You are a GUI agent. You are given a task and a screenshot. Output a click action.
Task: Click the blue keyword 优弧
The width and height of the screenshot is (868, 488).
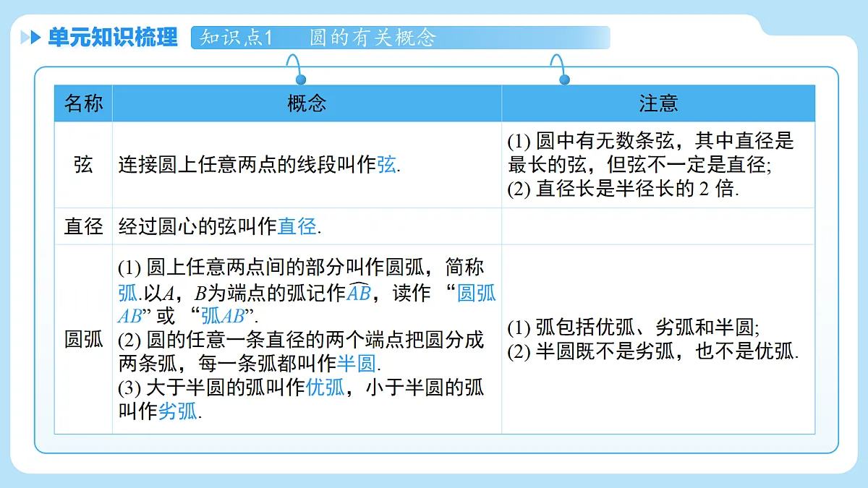(x=325, y=388)
